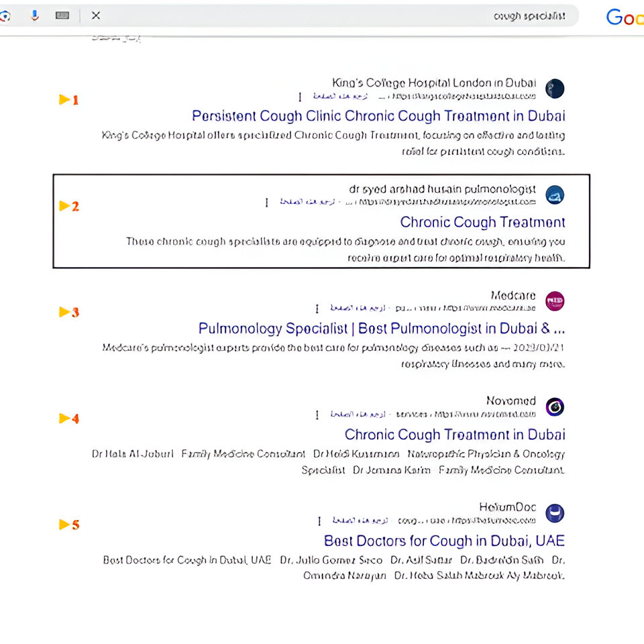Viewport: 644px width, 644px height.
Task: Click the 'These chronic cough specialists' snippet
Action: (345, 250)
